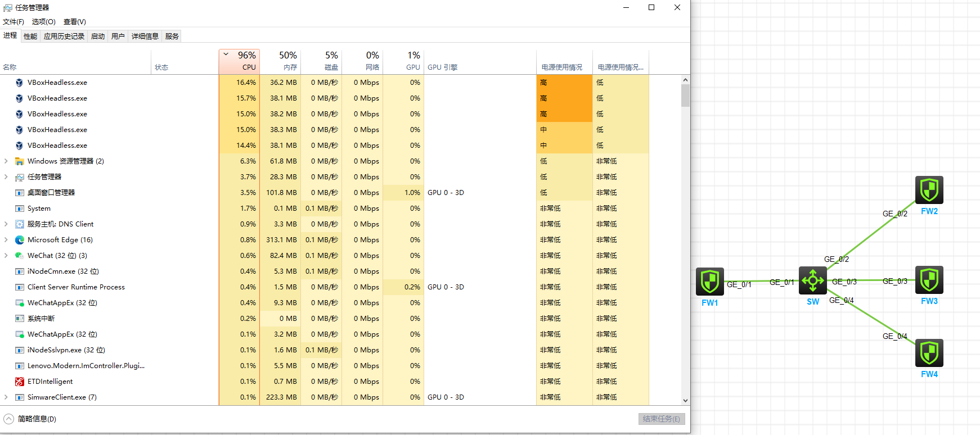
Task: Click the Windows 资源管理器 folder icon
Action: click(20, 161)
